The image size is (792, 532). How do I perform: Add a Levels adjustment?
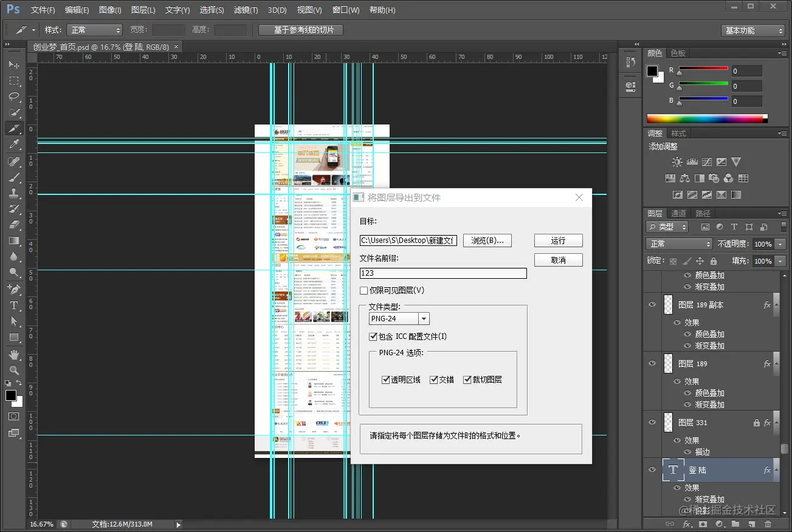[692, 162]
